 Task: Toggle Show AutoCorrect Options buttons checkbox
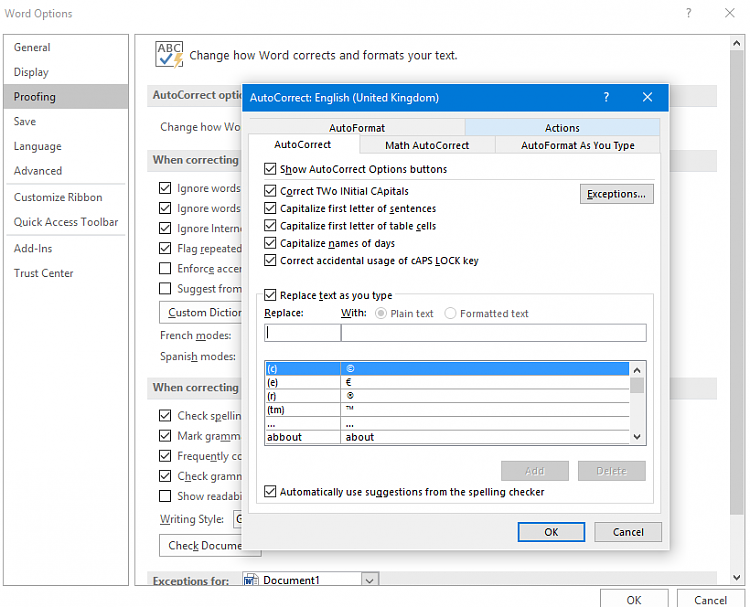270,169
